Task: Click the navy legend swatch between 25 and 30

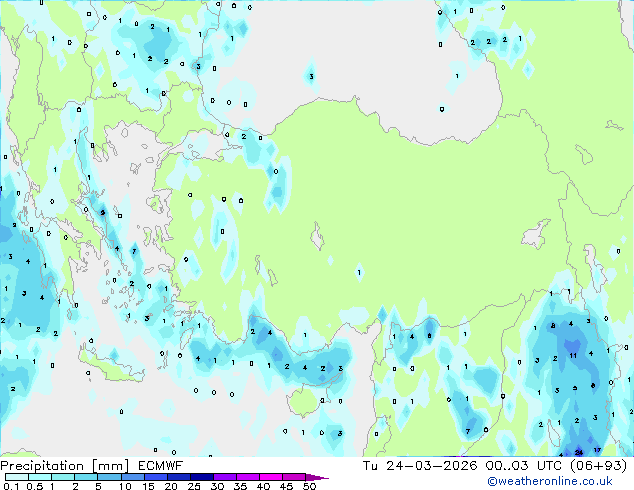Action: pyautogui.click(x=201, y=477)
